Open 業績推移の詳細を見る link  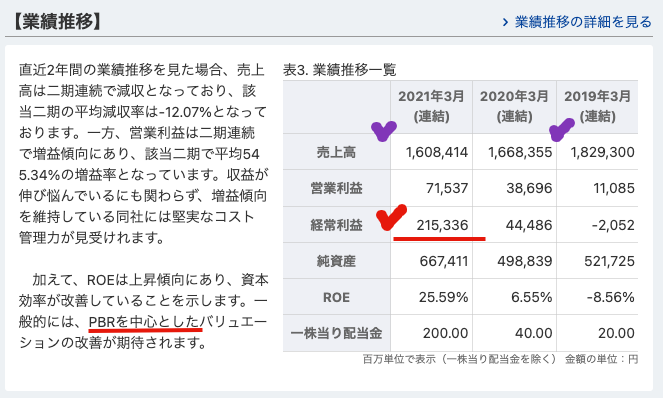point(583,22)
